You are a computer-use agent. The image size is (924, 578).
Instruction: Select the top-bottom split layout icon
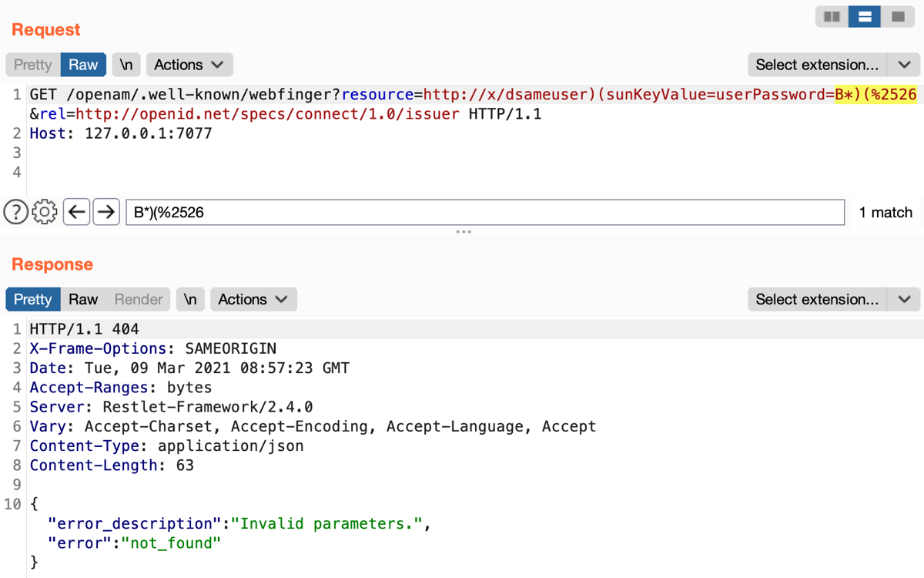[x=865, y=17]
